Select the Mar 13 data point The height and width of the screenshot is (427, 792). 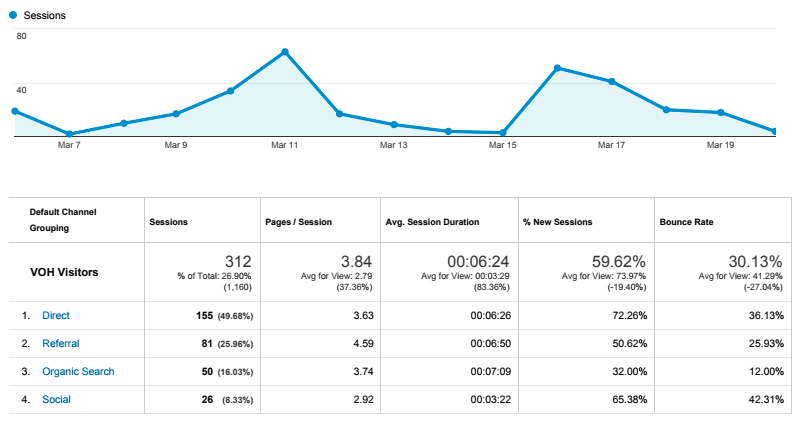394,124
